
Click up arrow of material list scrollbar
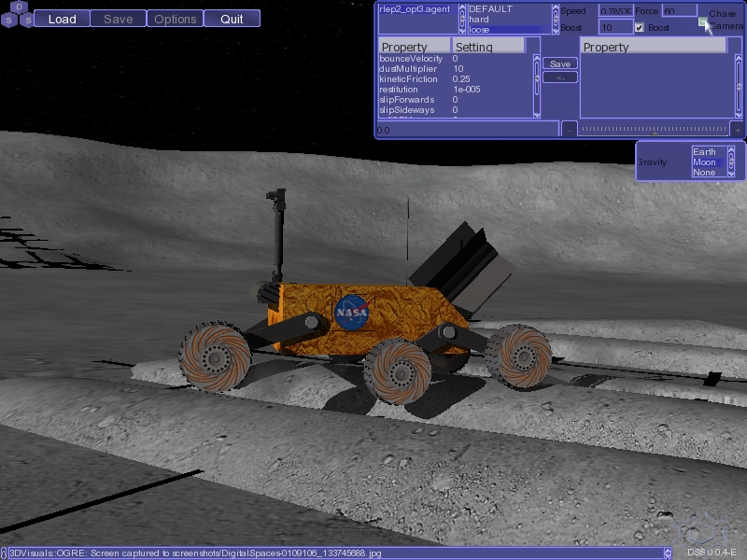(556, 8)
